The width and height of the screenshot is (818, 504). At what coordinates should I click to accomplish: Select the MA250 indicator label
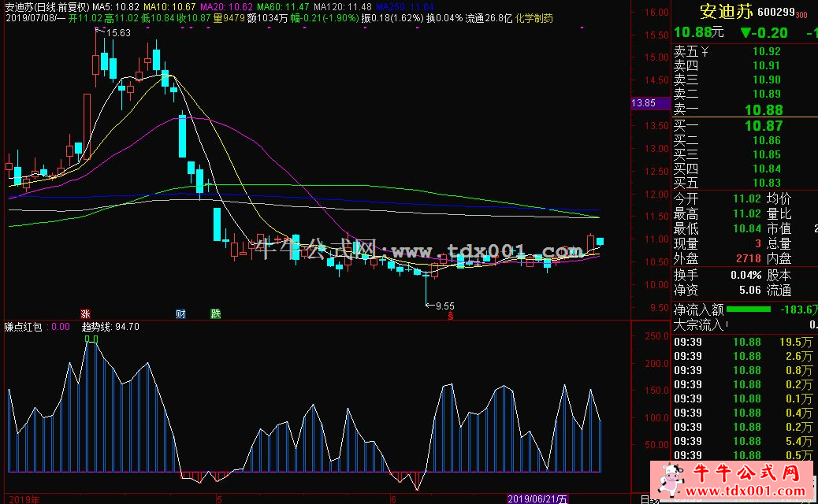click(405, 7)
